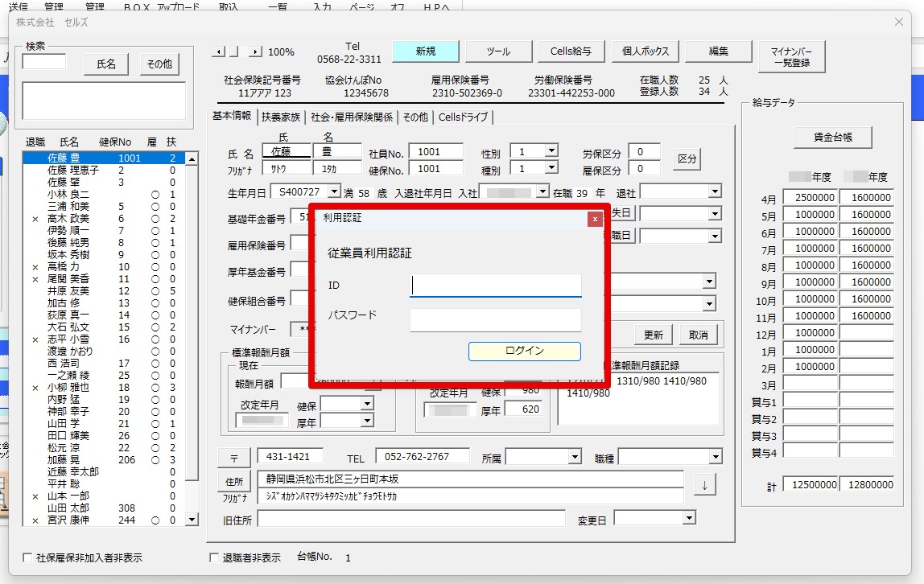Close the 利用認証 dialog with red X
This screenshot has width=924, height=584.
pyautogui.click(x=595, y=219)
